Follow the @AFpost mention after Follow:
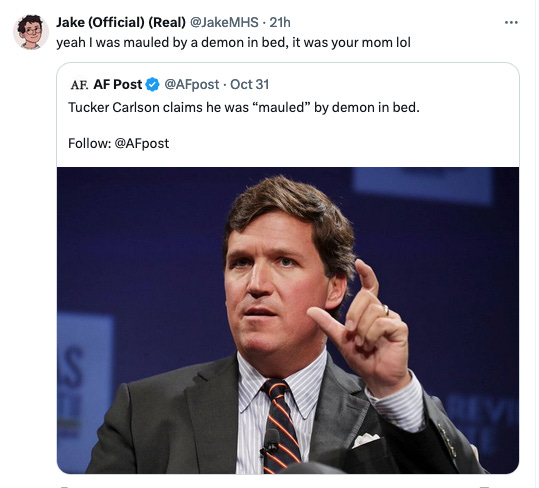539x488 pixels. [142, 143]
